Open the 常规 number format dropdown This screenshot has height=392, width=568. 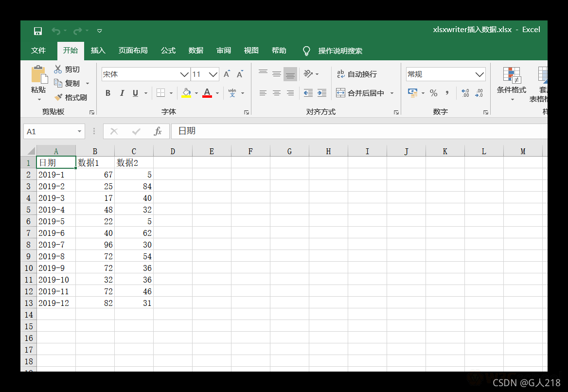tap(479, 74)
